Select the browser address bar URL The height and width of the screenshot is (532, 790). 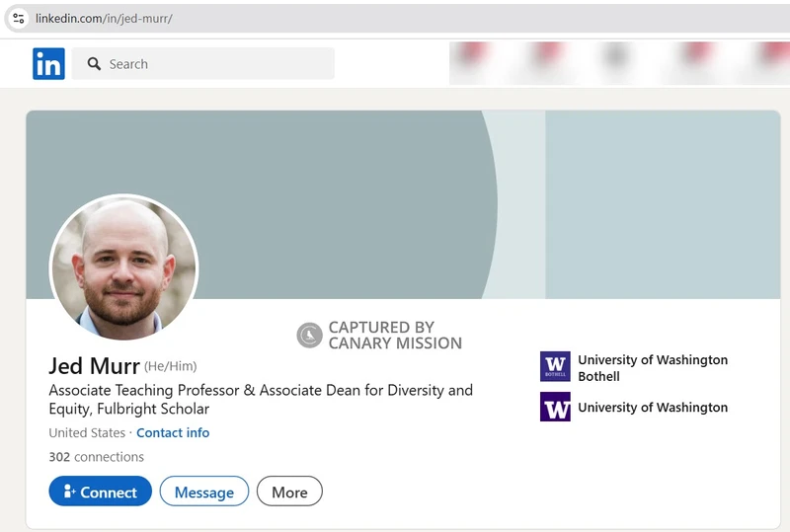point(104,18)
